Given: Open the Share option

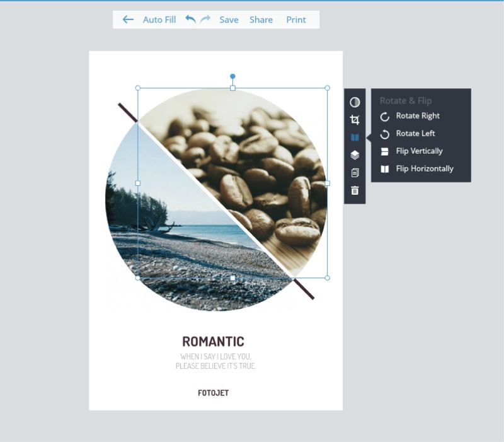Looking at the screenshot, I should tap(261, 20).
